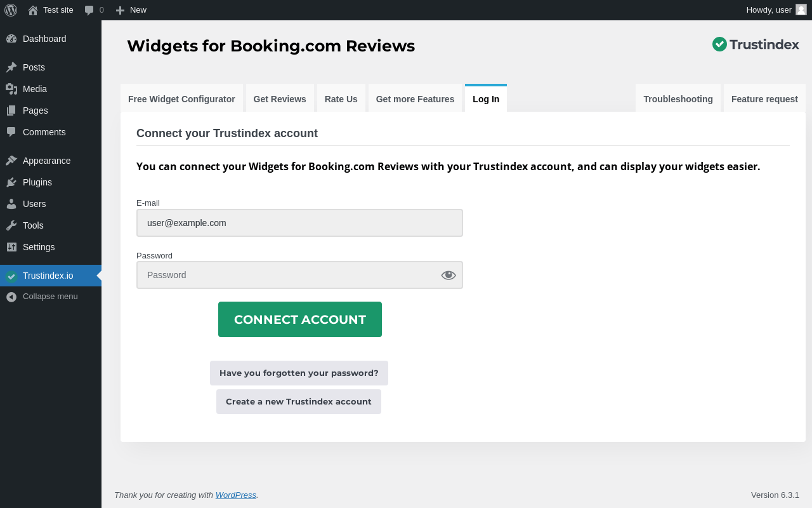Follow the WordPress link in footer
812x508 pixels.
(x=235, y=495)
